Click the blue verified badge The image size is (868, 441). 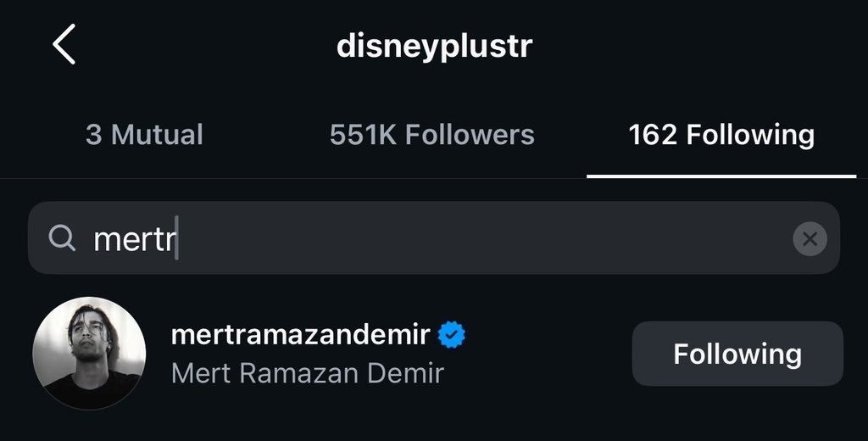(x=451, y=335)
